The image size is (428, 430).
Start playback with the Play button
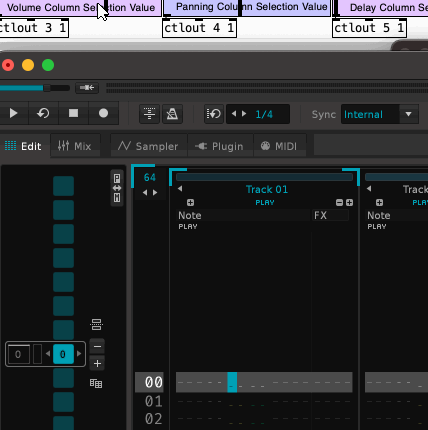13,114
